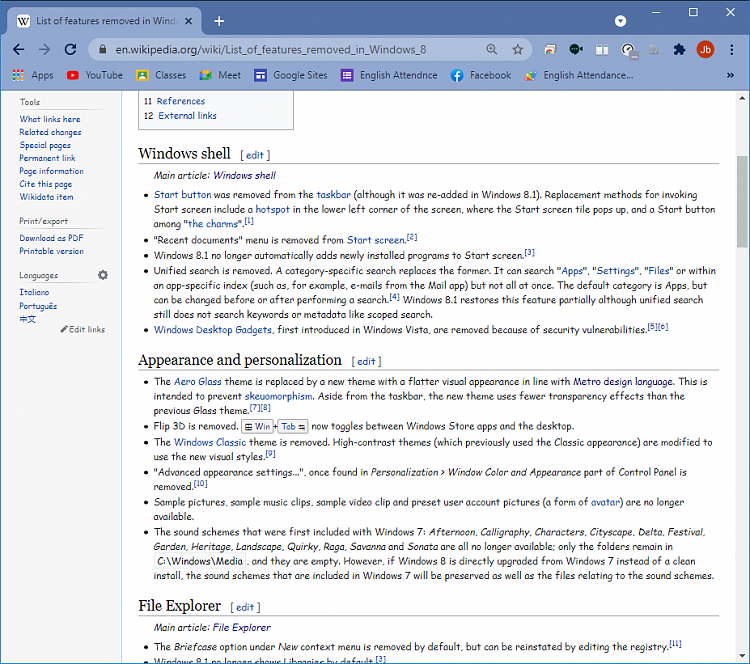Screen dimensions: 750x664
Task: Open Permanent link
Action: pos(47,158)
